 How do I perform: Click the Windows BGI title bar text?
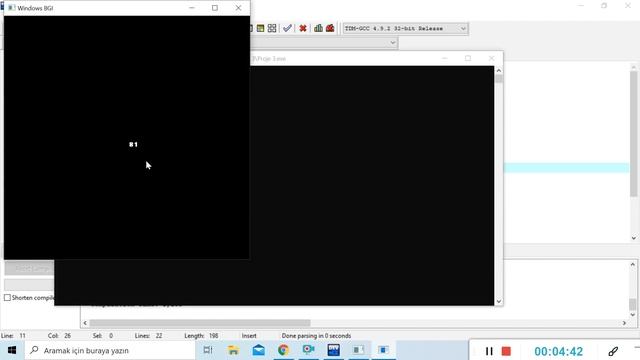pyautogui.click(x=35, y=8)
